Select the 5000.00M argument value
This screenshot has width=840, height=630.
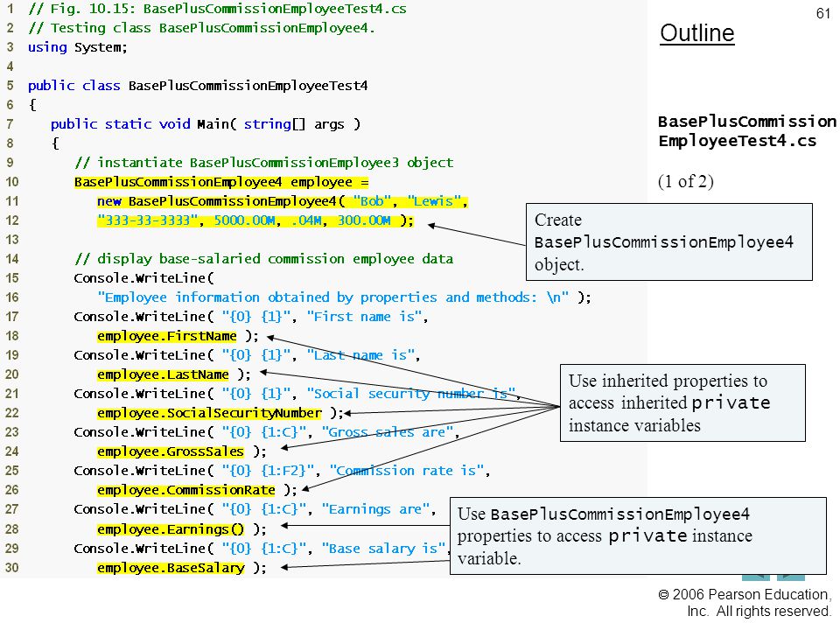(x=245, y=220)
